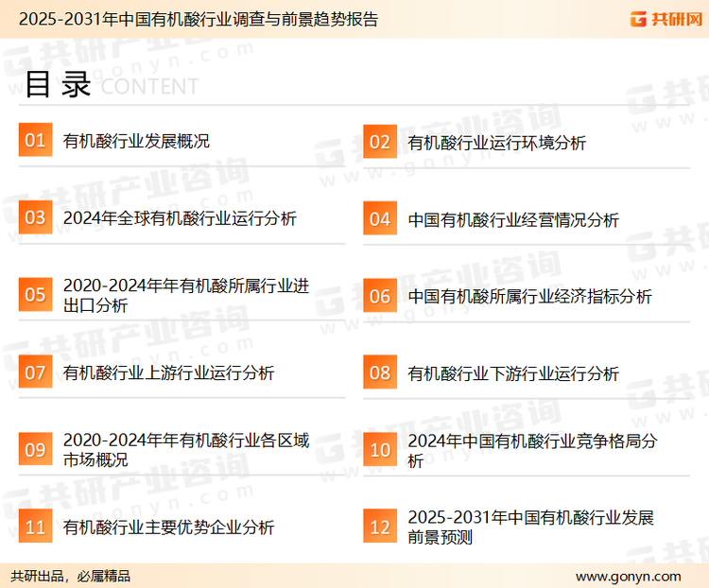Click the orange 08 number badge

pyautogui.click(x=380, y=372)
